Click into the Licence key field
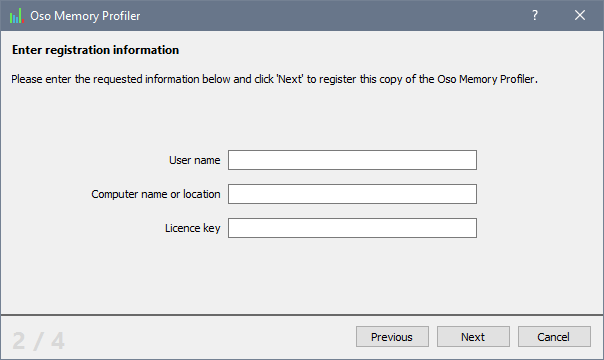 [x=352, y=228]
